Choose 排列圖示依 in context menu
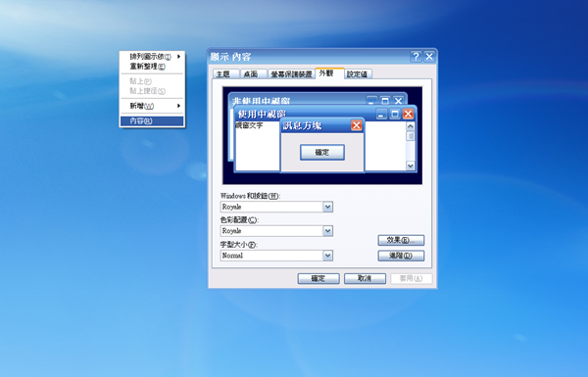 (x=152, y=57)
